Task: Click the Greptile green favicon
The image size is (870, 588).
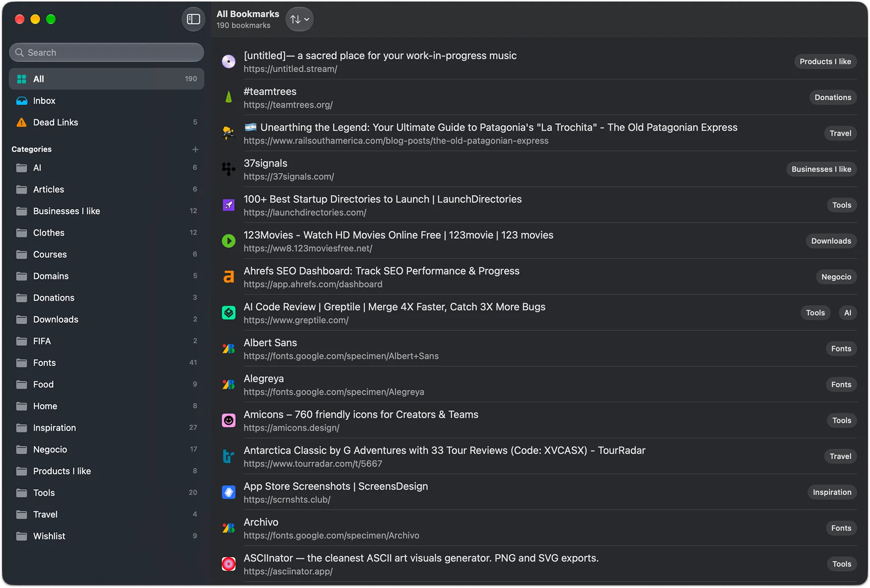Action: point(229,313)
